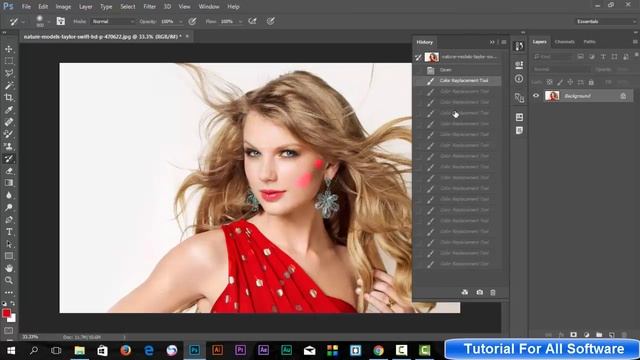Open the History panel menu
The width and height of the screenshot is (640, 360).
click(x=504, y=42)
